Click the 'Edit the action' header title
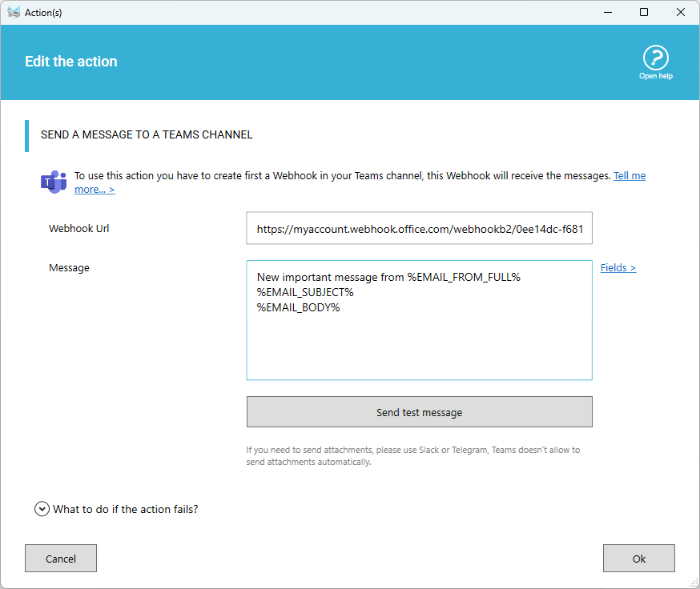Screen dimensions: 700x589 click(71, 62)
